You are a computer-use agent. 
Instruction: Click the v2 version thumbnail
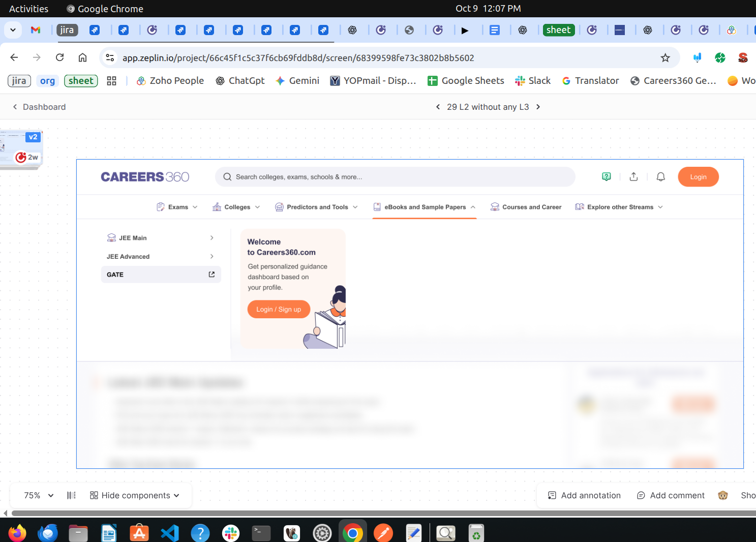(x=21, y=147)
